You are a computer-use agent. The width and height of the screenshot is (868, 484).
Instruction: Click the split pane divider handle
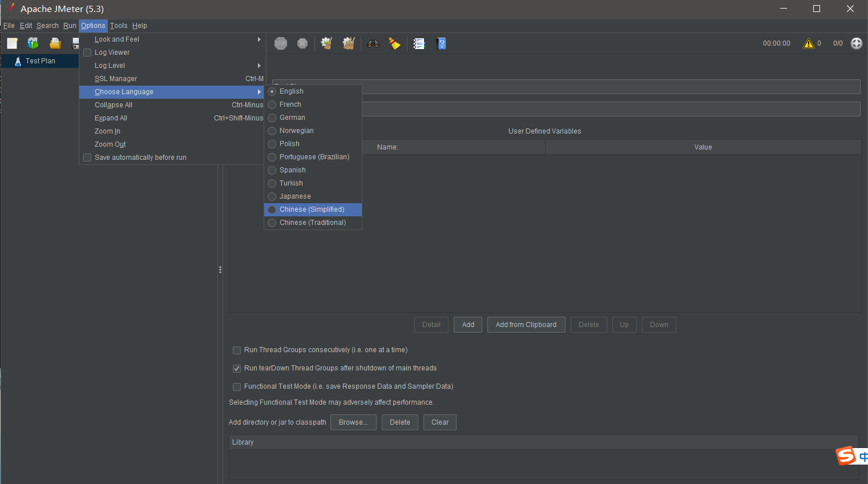click(x=220, y=269)
